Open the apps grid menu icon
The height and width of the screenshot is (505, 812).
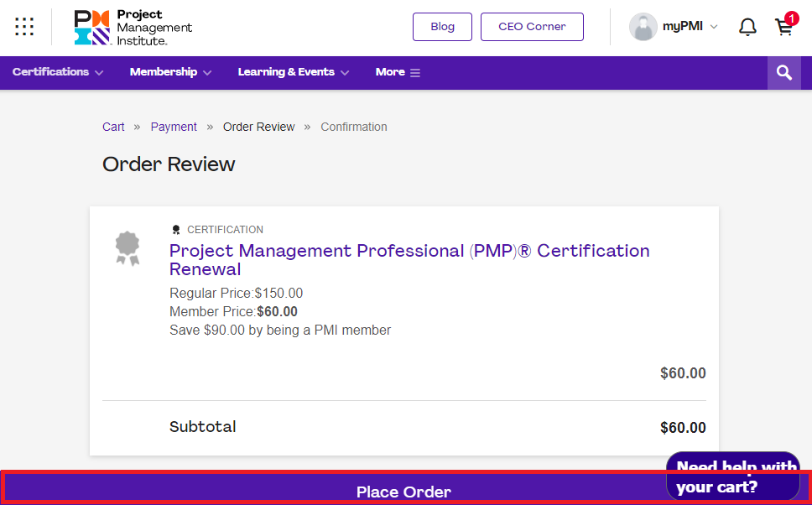(24, 27)
